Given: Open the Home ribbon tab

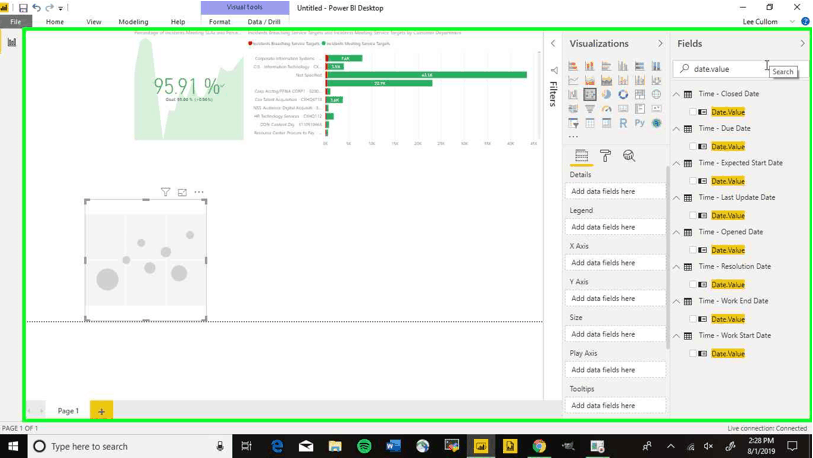Looking at the screenshot, I should (54, 22).
